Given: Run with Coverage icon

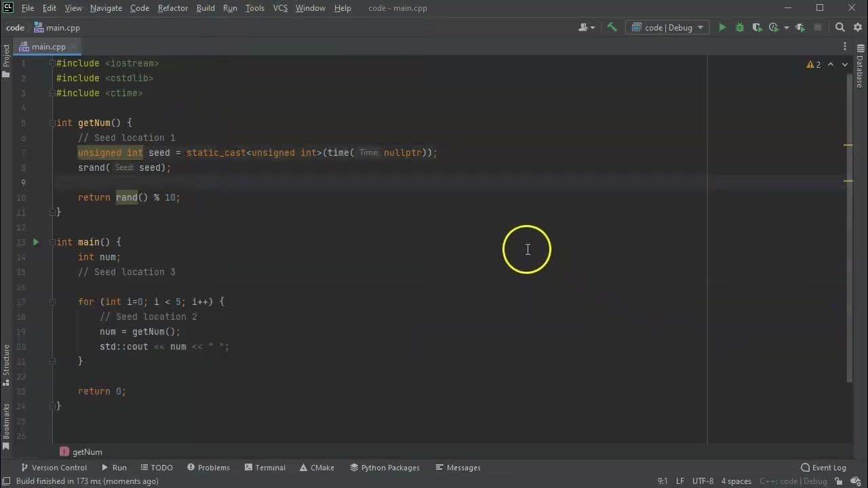Looking at the screenshot, I should [757, 28].
